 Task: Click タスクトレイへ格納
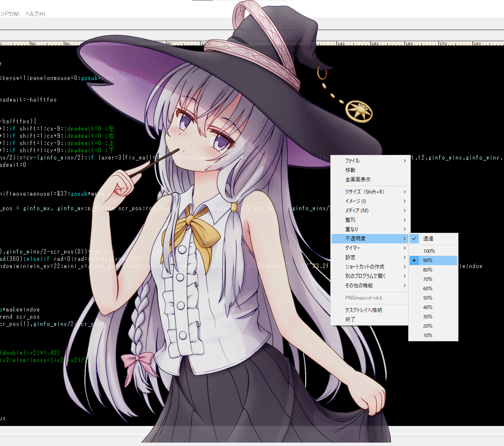pyautogui.click(x=370, y=310)
